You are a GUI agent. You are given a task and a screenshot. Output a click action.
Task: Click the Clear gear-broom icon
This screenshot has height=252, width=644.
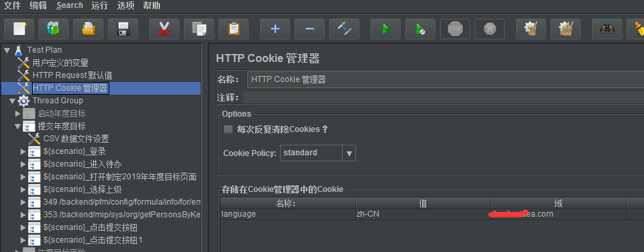tap(531, 29)
